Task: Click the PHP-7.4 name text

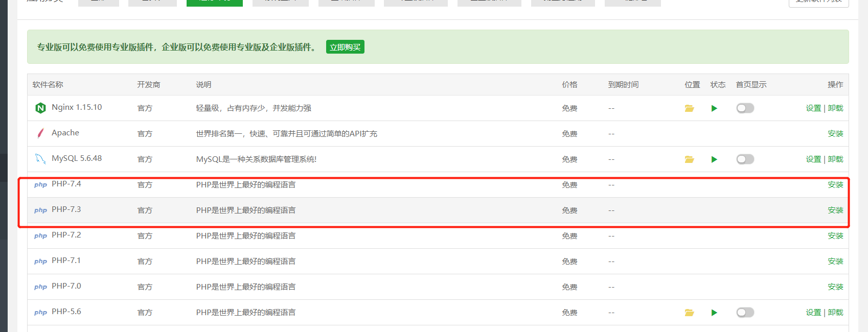Action: coord(66,184)
